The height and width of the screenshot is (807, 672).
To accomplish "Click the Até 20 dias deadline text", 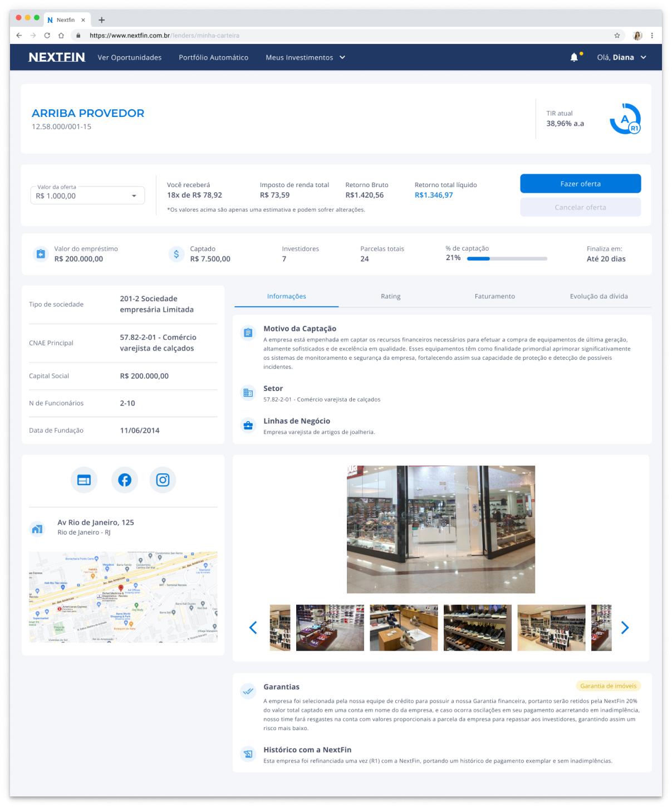I will click(x=606, y=259).
